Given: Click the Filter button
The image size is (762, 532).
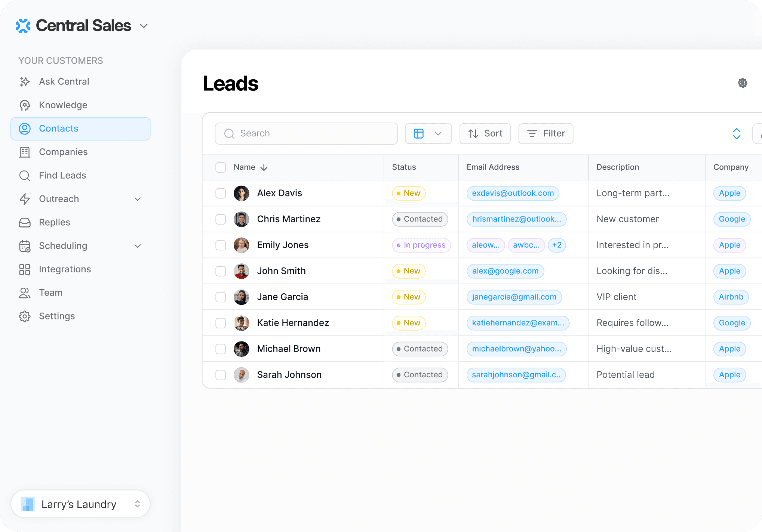Looking at the screenshot, I should coord(546,133).
